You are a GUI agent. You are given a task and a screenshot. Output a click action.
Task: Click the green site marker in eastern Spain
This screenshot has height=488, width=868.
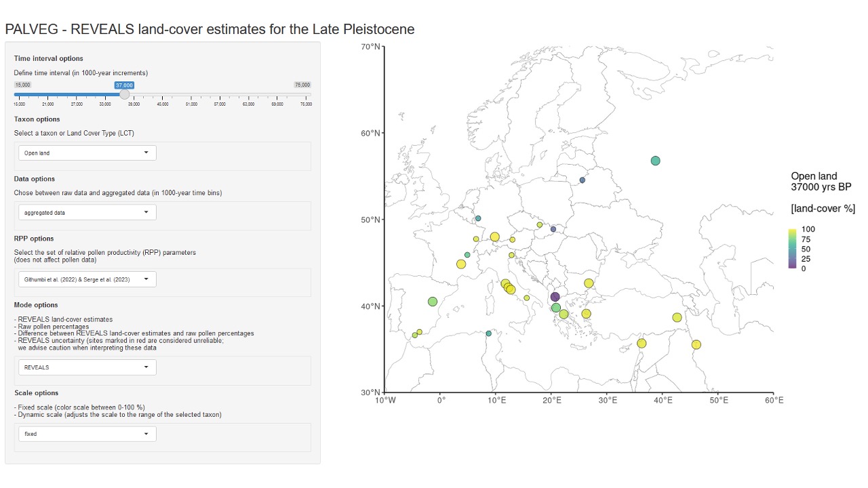tap(433, 302)
